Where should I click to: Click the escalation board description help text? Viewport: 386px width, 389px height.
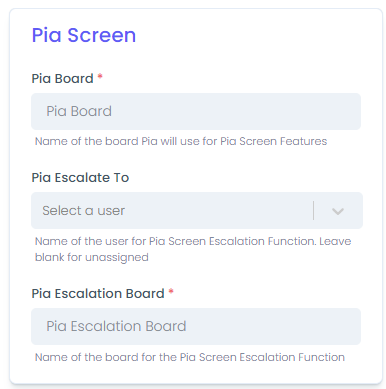click(190, 357)
